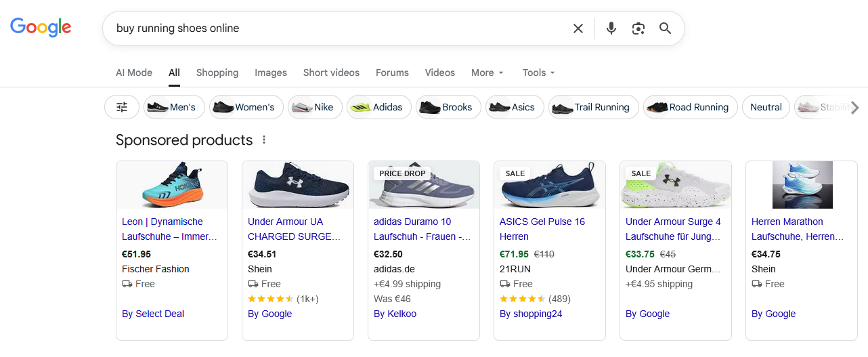Click By Google under Herren Marathon

[x=774, y=314]
